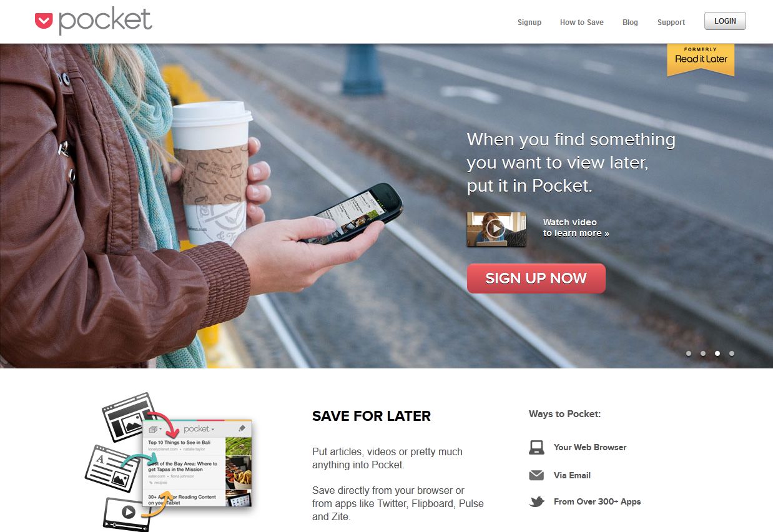Viewport: 773px width, 532px height.
Task: Click the Save For Later illustration graphic
Action: tap(169, 462)
